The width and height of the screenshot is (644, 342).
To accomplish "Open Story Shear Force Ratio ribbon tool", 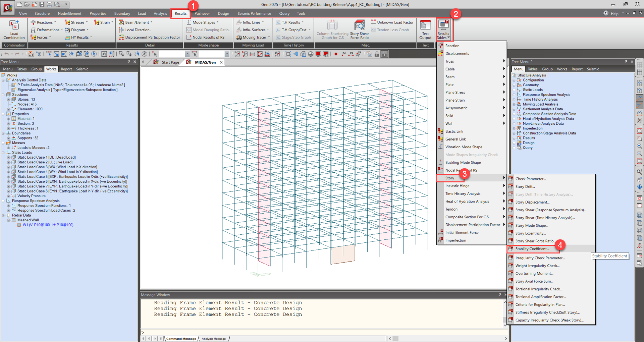I will coord(359,30).
